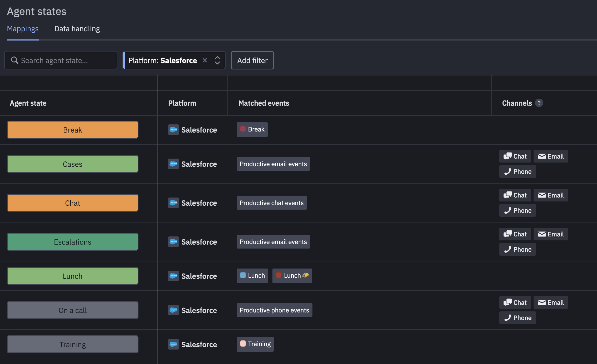The height and width of the screenshot is (364, 597).
Task: Click the Add filter button
Action: (252, 60)
